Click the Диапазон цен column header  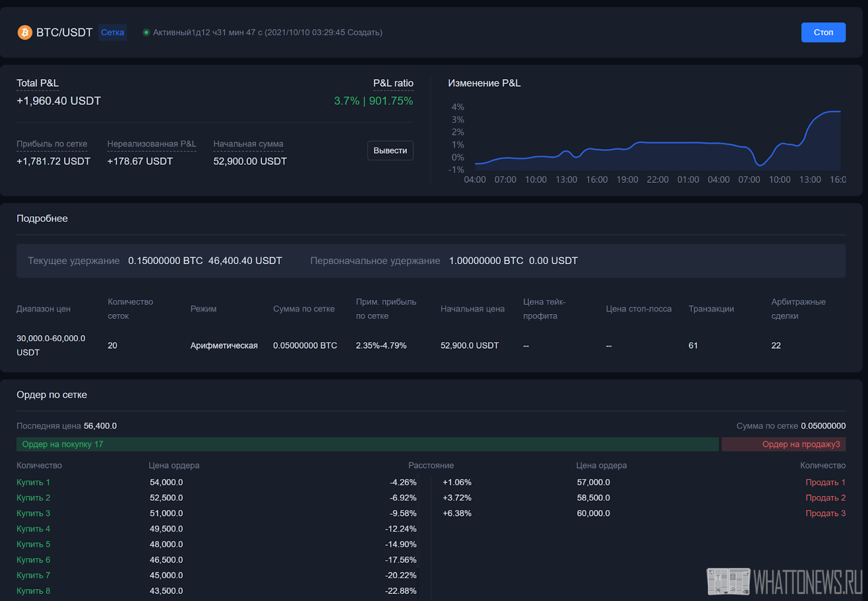point(43,309)
